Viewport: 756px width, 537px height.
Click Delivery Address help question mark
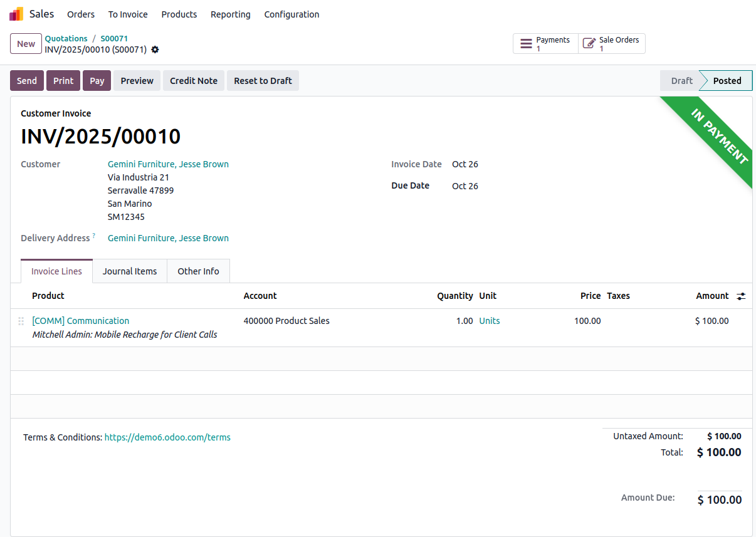point(94,236)
